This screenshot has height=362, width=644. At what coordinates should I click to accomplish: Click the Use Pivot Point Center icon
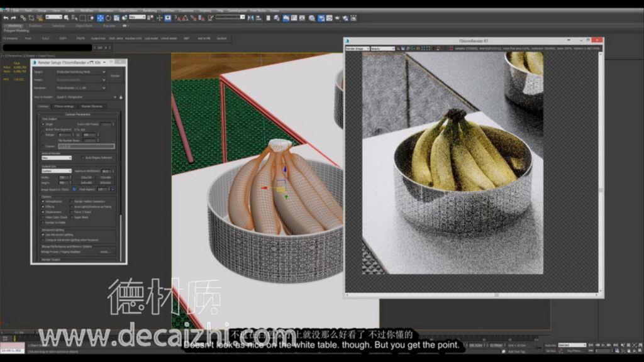pyautogui.click(x=150, y=18)
